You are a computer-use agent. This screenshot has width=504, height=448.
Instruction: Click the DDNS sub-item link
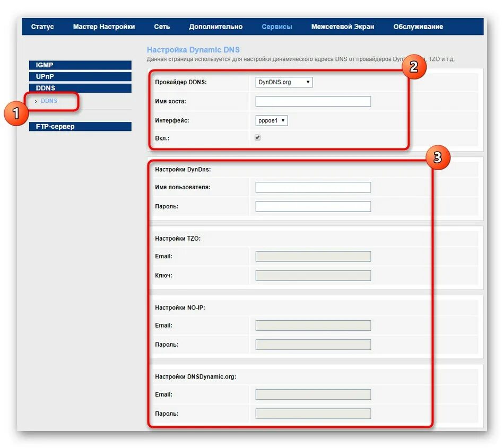(49, 101)
